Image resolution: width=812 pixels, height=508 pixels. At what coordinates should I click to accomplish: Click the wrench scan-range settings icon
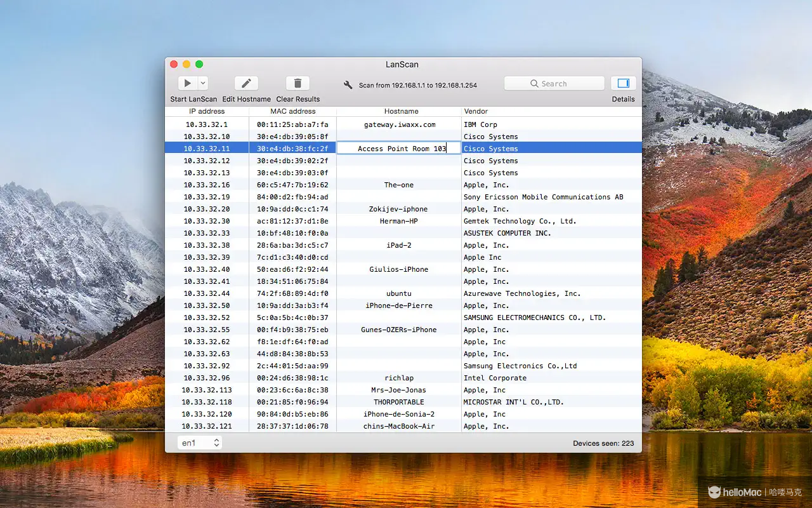tap(348, 84)
